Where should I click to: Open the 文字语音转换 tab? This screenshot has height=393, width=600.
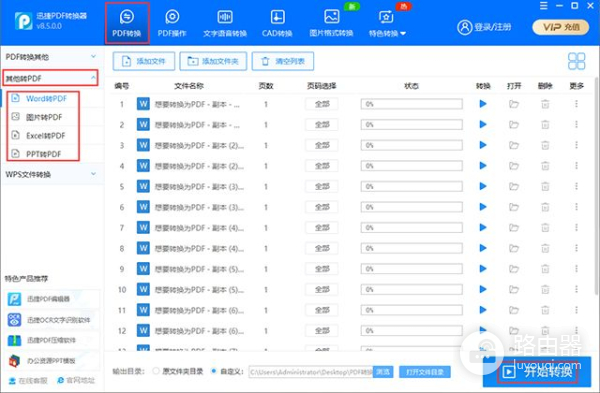point(225,23)
